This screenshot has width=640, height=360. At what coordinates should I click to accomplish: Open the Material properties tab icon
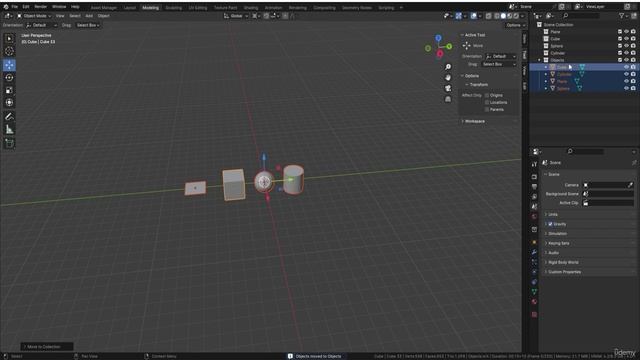click(x=534, y=302)
